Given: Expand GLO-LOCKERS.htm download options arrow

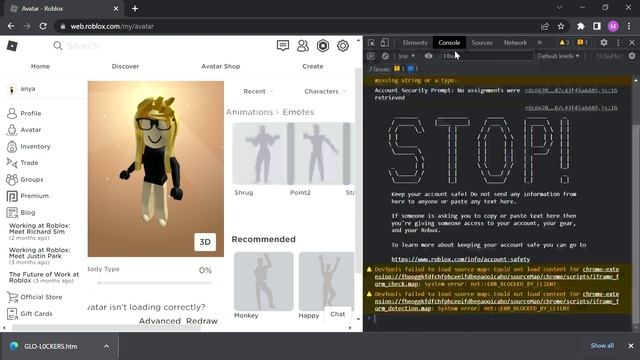Looking at the screenshot, I should click(x=106, y=346).
